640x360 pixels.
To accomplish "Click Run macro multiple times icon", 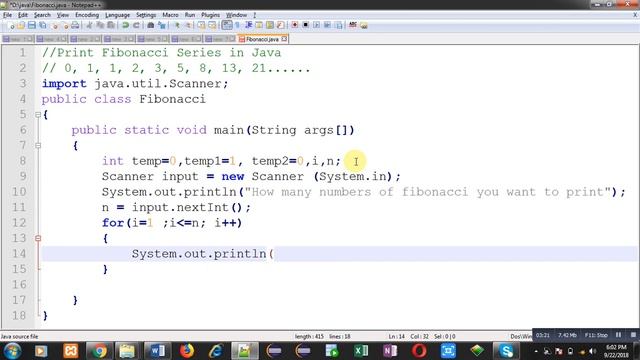I will [x=327, y=25].
